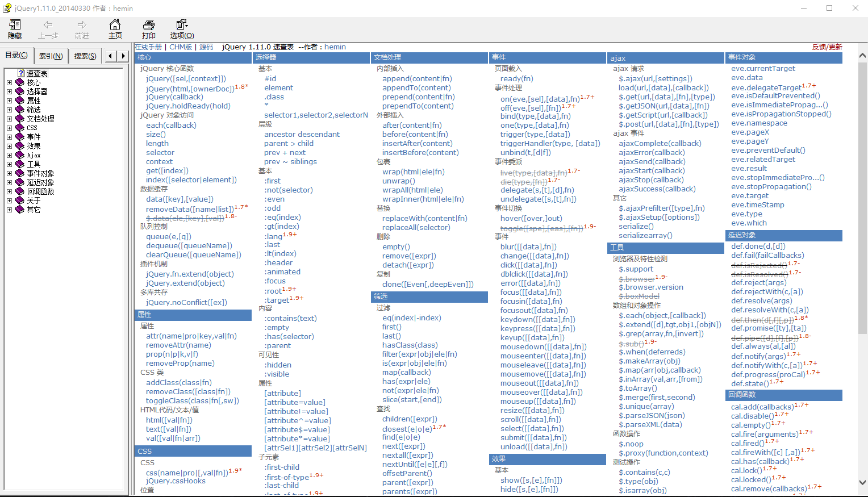Image resolution: width=868 pixels, height=497 pixels.
Task: Click the 主页 (Home) toolbar icon
Action: pos(115,25)
